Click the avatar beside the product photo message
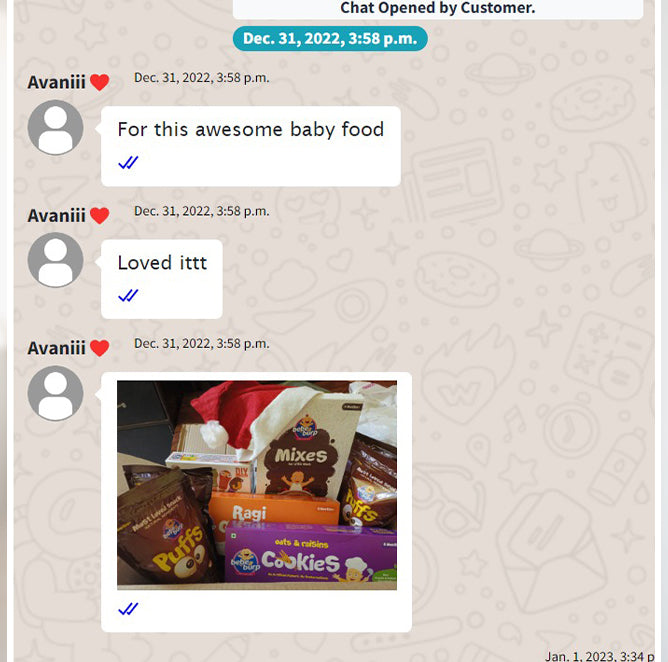This screenshot has height=662, width=668. coord(55,393)
